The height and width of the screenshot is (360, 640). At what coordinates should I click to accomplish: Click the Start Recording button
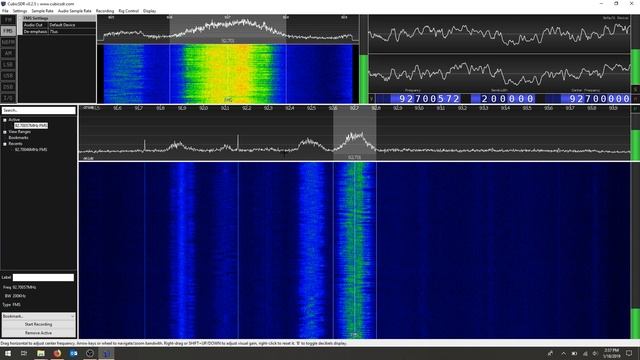pos(38,324)
